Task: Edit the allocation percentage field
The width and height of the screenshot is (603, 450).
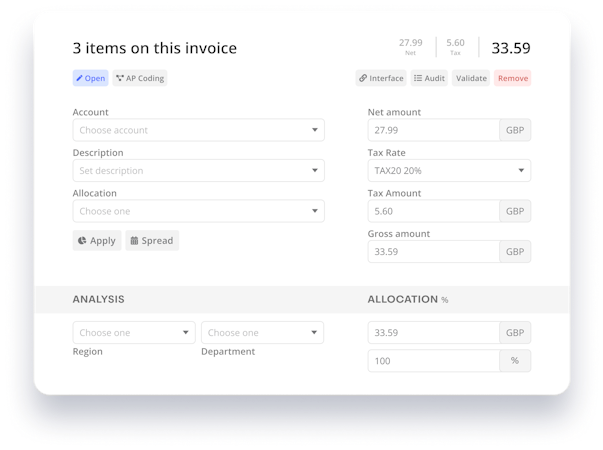Action: 433,360
